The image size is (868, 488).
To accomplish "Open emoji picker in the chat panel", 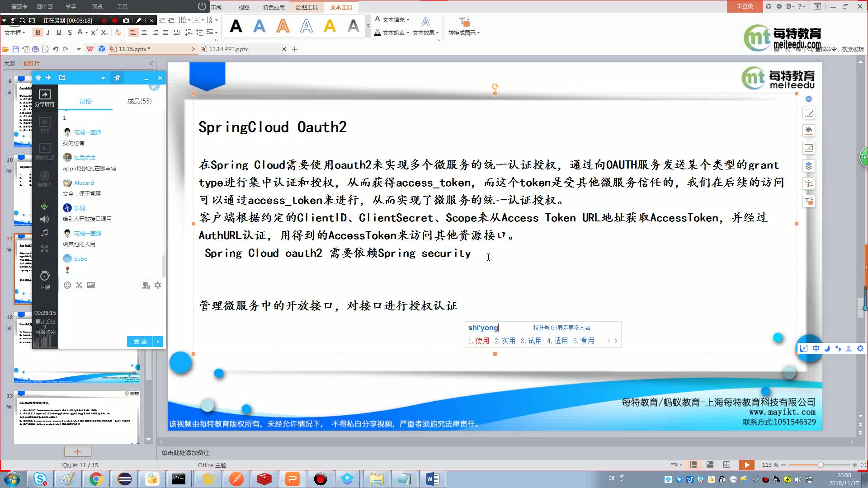I will click(67, 285).
